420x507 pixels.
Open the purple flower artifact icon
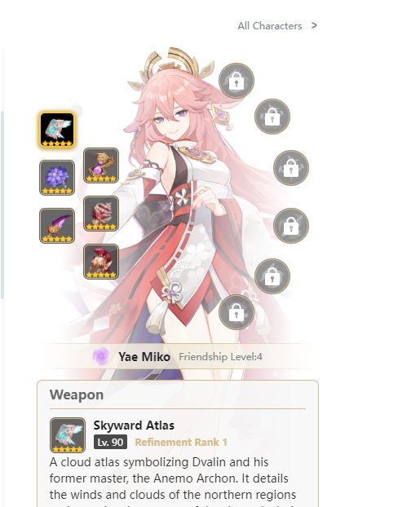pyautogui.click(x=57, y=178)
